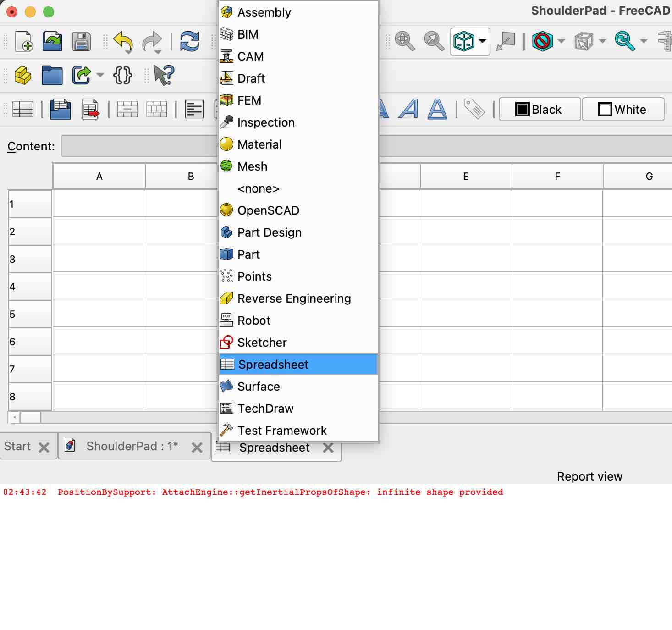672x630 pixels.
Task: Open the sync view options dropdown arrow
Action: point(644,41)
